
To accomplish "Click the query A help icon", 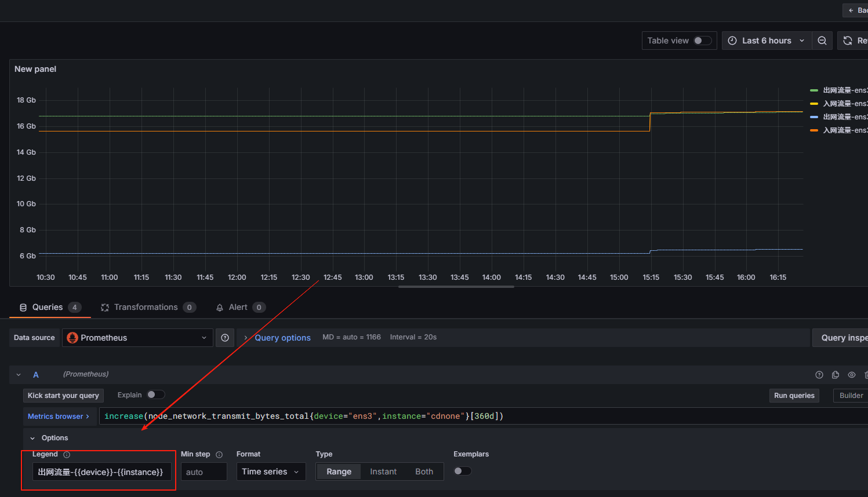I will point(819,375).
